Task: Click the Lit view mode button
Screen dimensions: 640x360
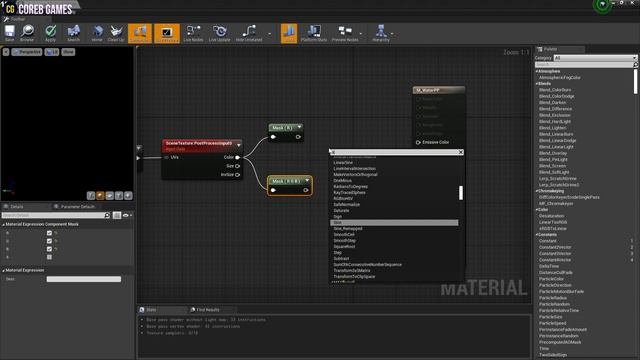Action: [x=52, y=52]
